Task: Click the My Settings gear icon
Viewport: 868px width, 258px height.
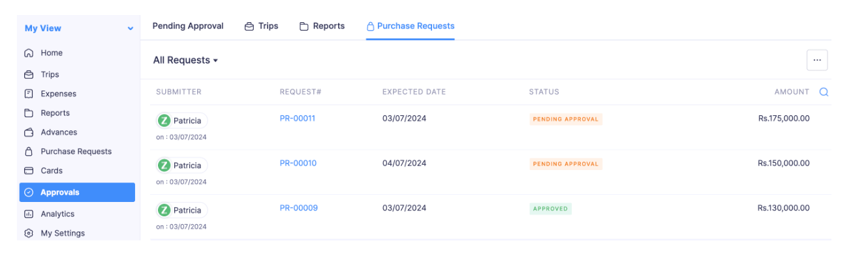Action: click(x=29, y=233)
